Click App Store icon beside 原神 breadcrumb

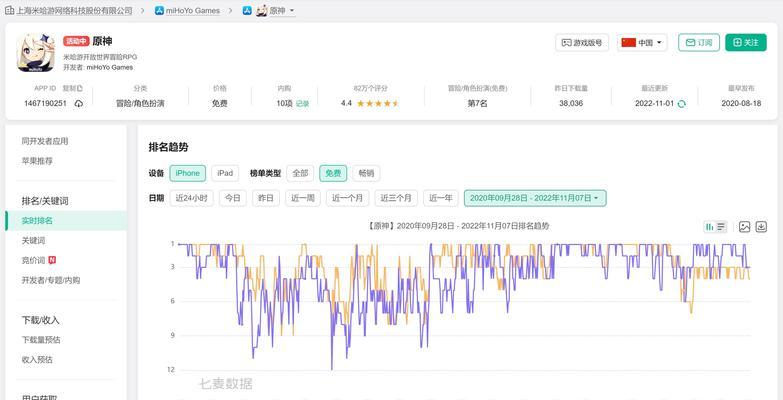click(x=247, y=10)
